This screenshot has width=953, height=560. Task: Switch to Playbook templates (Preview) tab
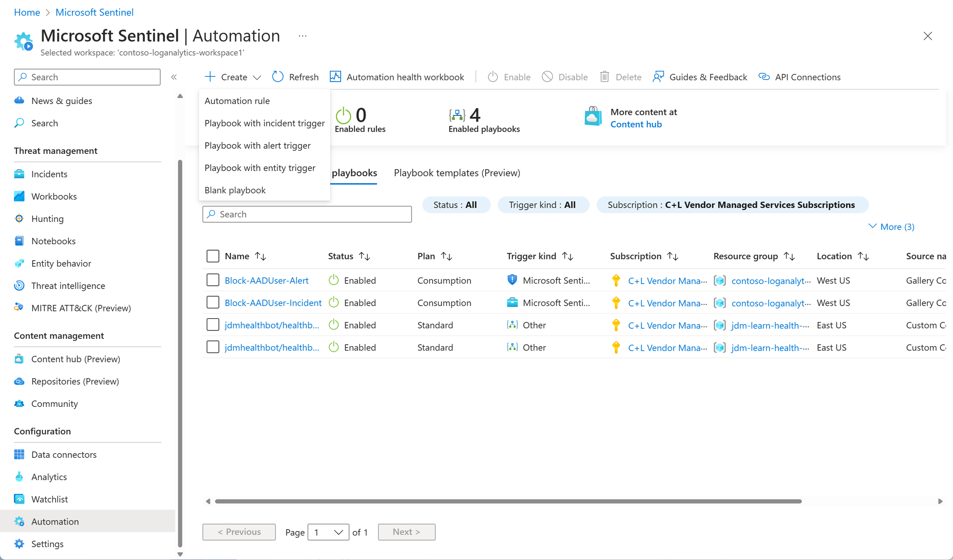pos(457,173)
